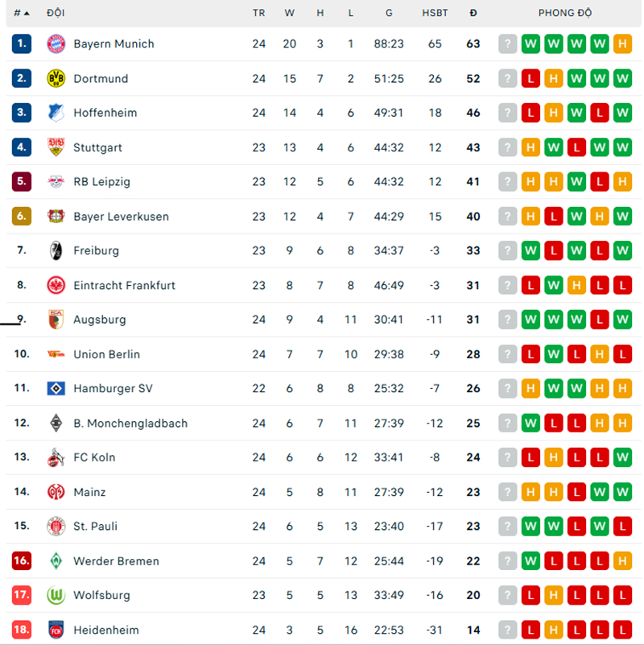Screen dimensions: 644x645
Task: Open the Hoffenheim team logo
Action: [x=56, y=113]
